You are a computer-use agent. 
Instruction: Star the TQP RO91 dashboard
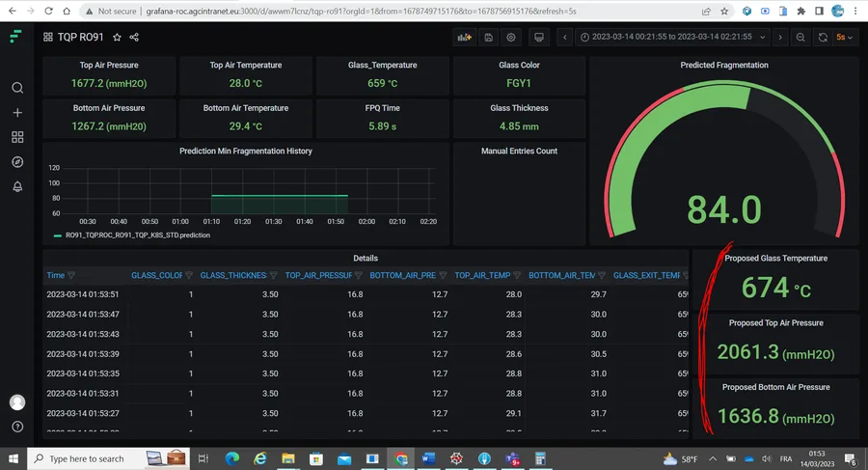[x=117, y=37]
